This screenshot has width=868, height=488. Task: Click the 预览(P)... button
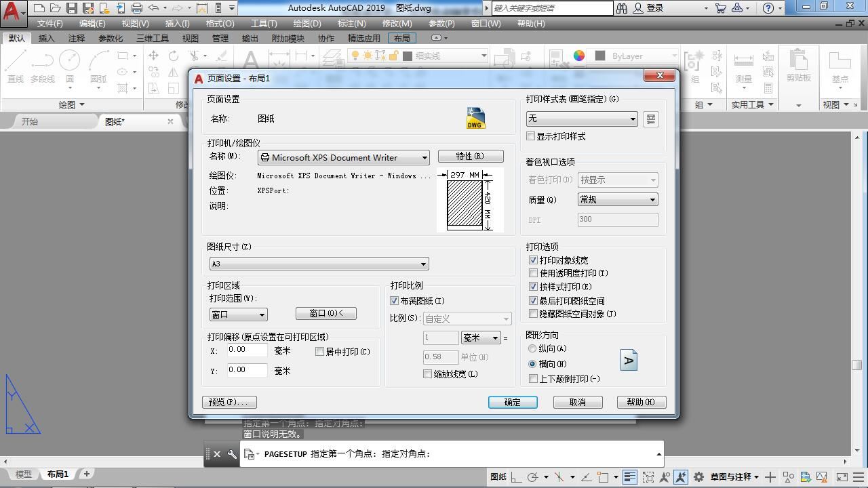tap(229, 403)
